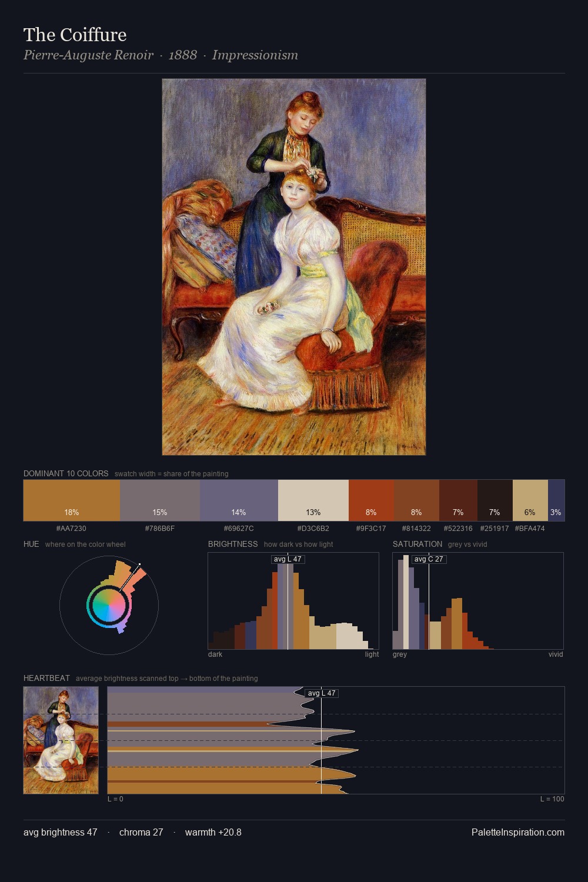Select the rust-red 8% swatch above #9F3C17
The image size is (588, 882).
click(371, 500)
